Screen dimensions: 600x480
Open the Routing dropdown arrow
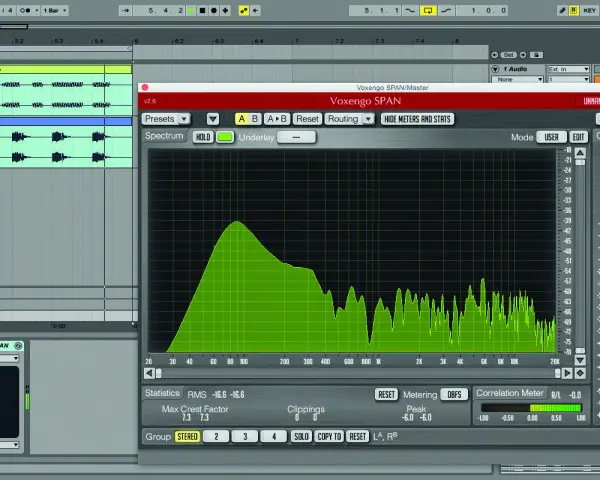tap(368, 119)
